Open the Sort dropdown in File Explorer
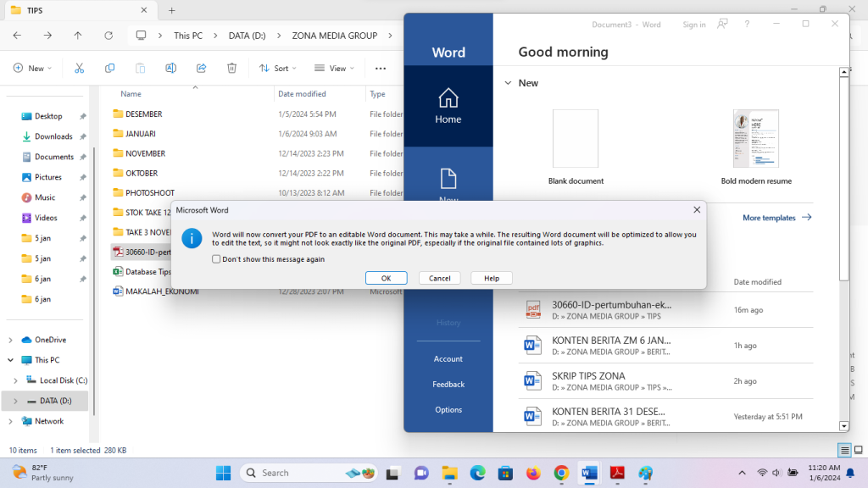The image size is (868, 488). 277,68
